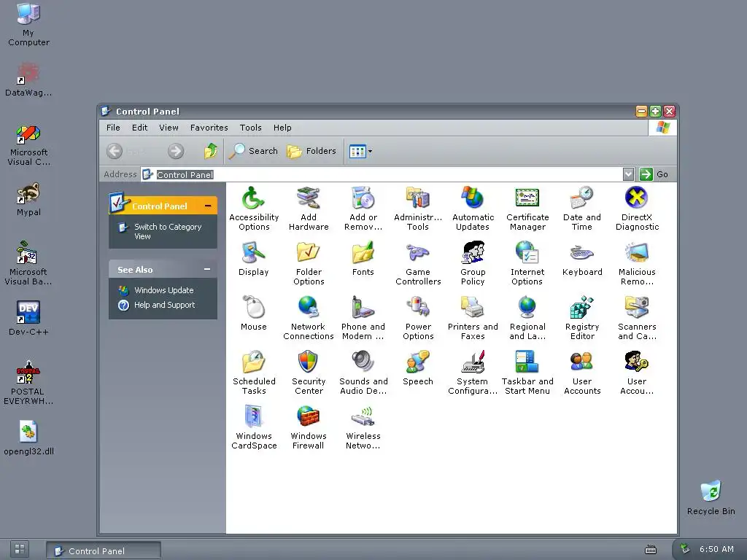The width and height of the screenshot is (747, 560).
Task: Click the Control Panel address field
Action: 382,174
